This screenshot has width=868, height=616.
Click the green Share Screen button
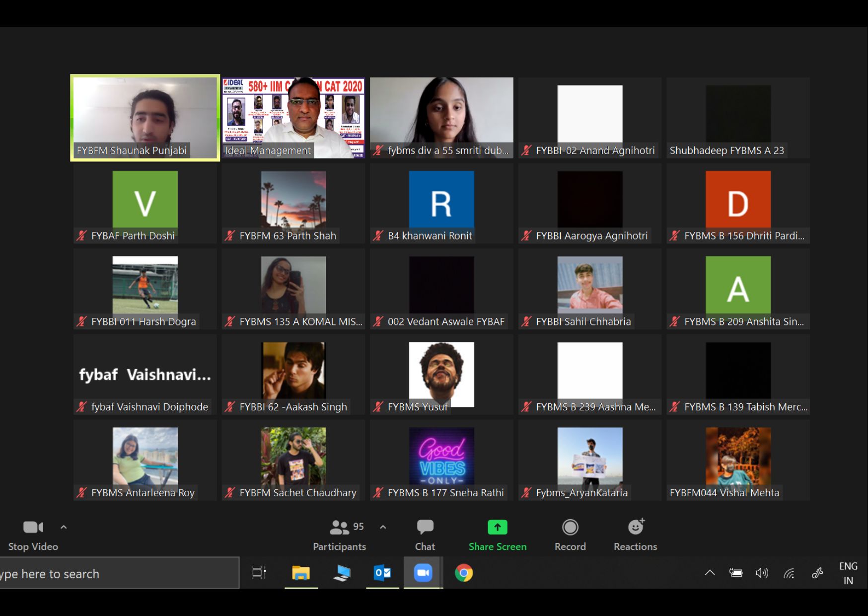point(498,535)
